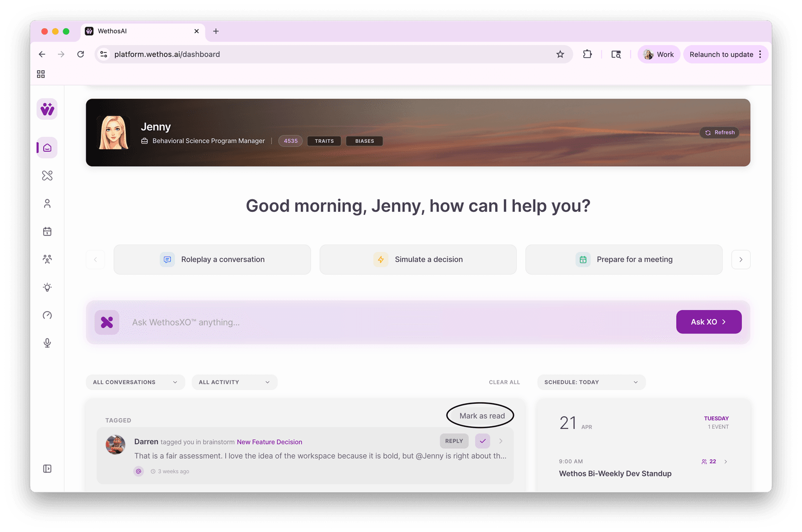
Task: Click Jenny's avatar thumbnail
Action: pyautogui.click(x=114, y=133)
